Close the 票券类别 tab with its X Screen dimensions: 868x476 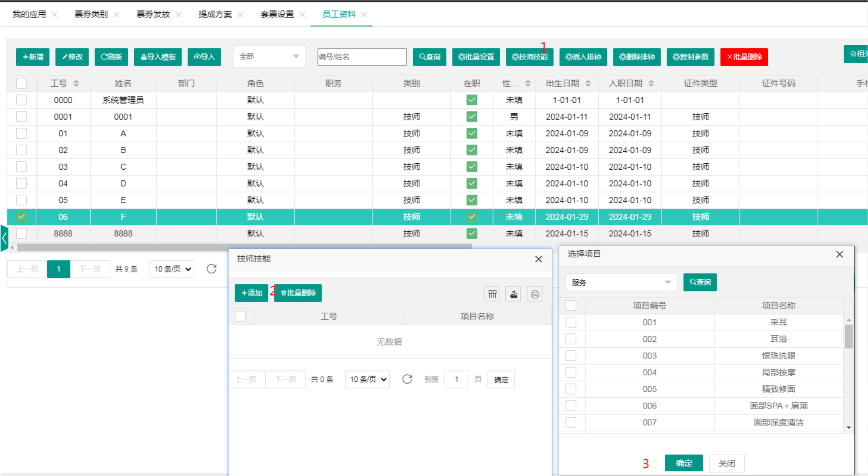[116, 15]
